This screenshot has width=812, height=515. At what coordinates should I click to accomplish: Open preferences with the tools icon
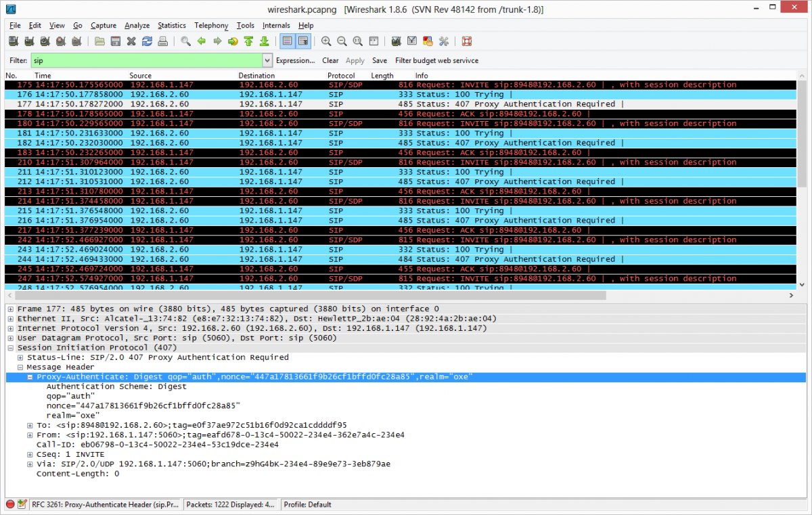tap(444, 41)
